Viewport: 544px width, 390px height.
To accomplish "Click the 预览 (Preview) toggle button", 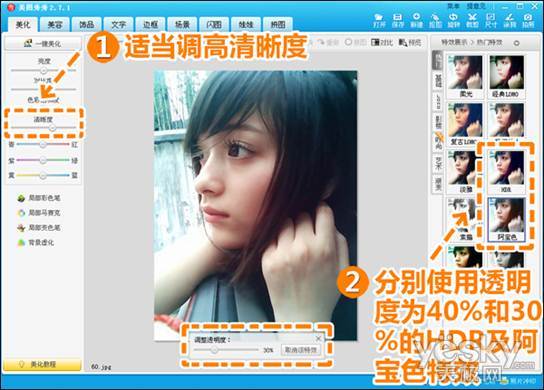I will [410, 42].
